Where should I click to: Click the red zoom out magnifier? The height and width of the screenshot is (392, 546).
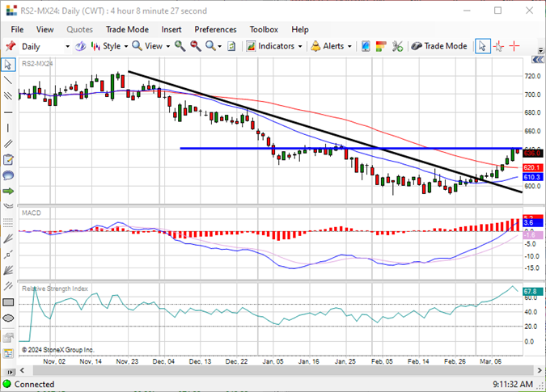pos(196,46)
